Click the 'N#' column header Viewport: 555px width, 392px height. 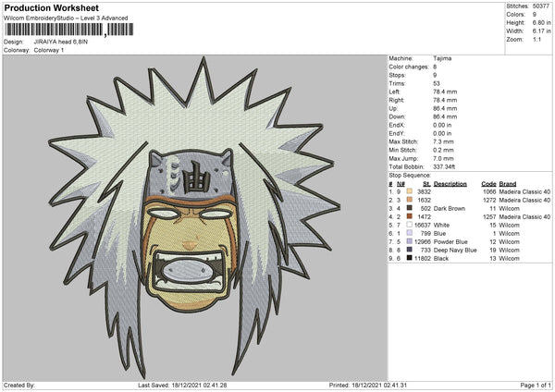(401, 184)
